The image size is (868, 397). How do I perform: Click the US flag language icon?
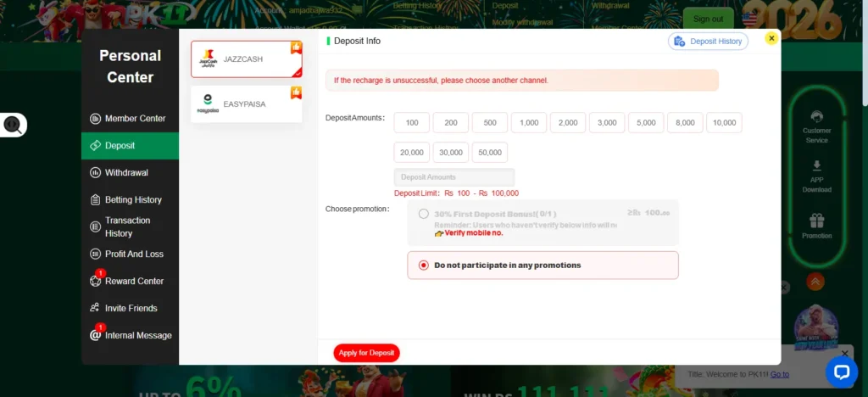coord(749,19)
